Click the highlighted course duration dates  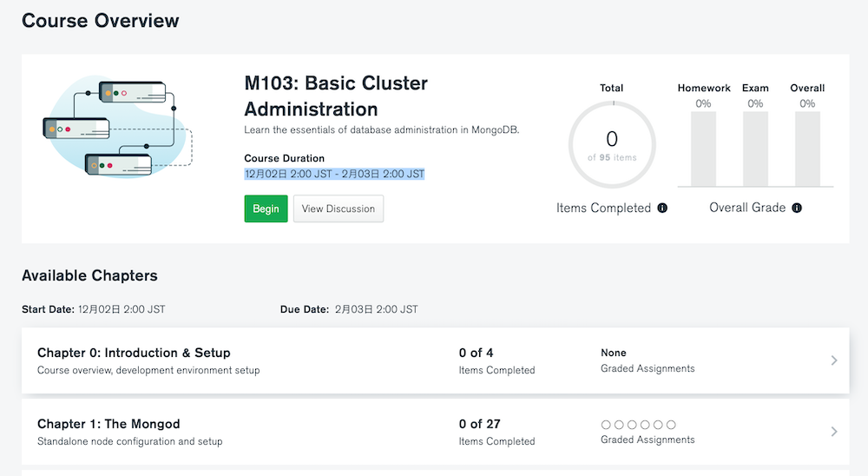click(334, 174)
